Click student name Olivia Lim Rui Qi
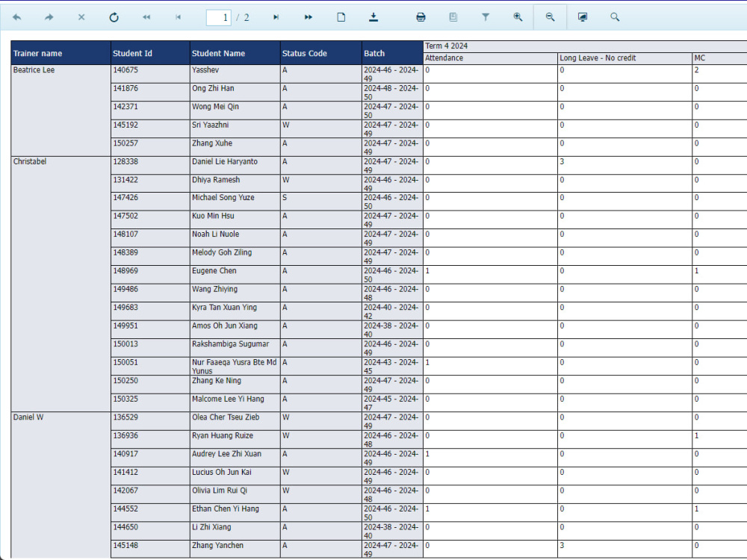 220,491
